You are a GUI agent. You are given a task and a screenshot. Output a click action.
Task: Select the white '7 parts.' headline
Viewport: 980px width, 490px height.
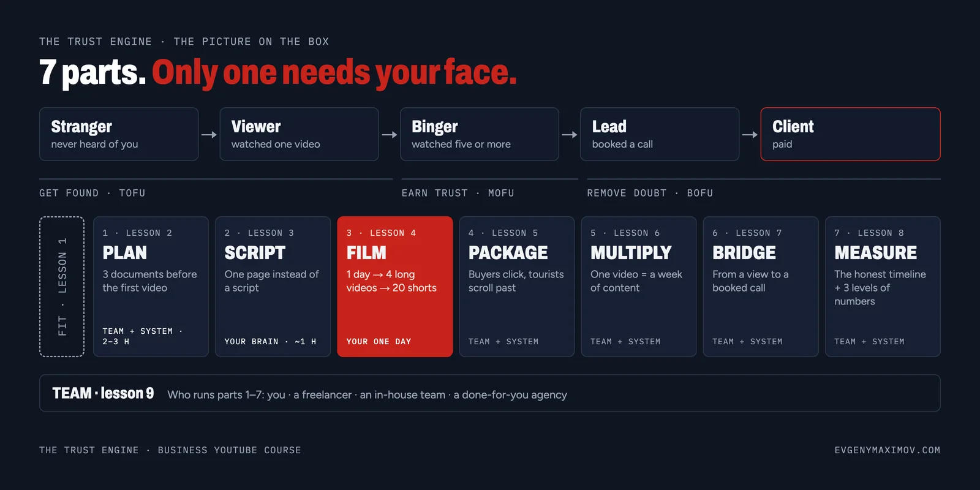click(92, 72)
